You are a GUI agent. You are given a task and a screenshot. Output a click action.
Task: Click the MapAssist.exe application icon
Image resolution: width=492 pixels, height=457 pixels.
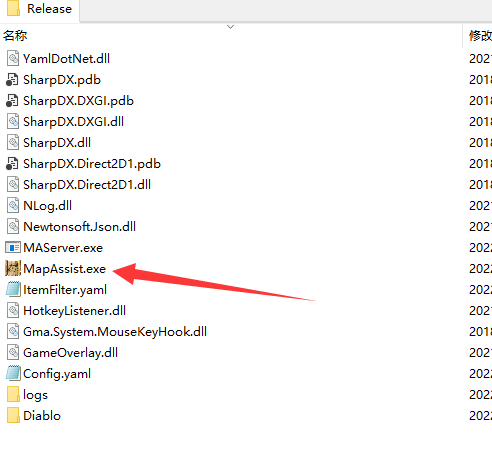pos(13,269)
